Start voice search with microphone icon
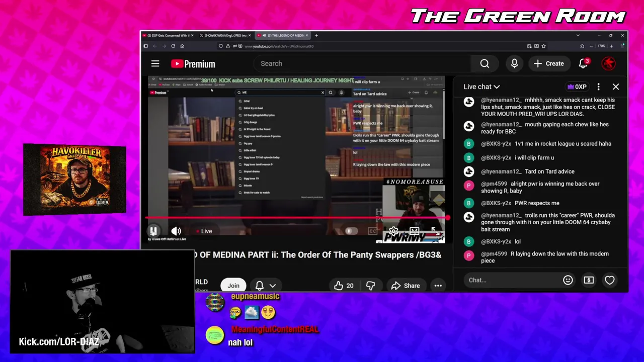644x362 pixels. pos(514,64)
